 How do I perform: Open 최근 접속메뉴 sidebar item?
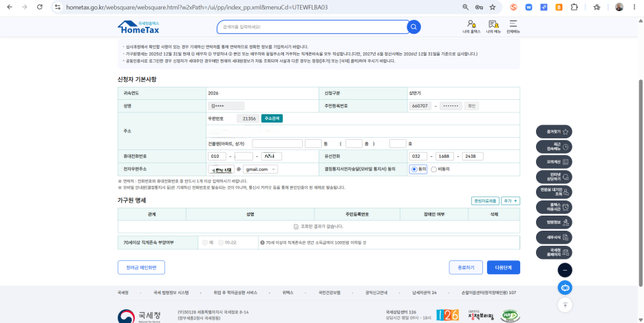[554, 147]
